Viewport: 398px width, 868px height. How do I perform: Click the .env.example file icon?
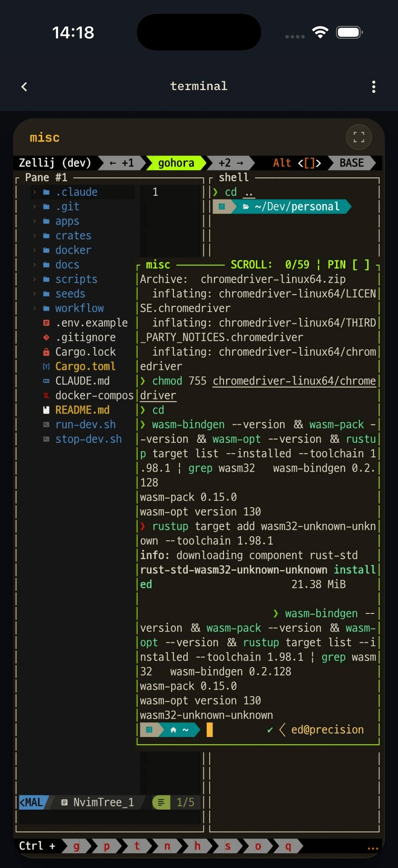tap(46, 323)
